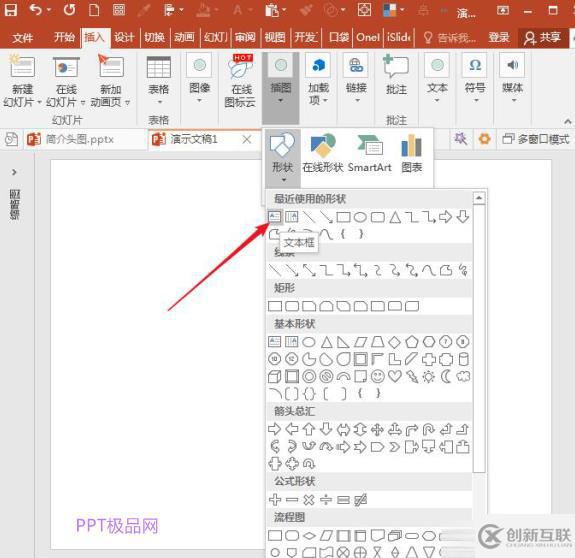Click the 多窗口模式 button
The width and height of the screenshot is (575, 558).
point(536,139)
